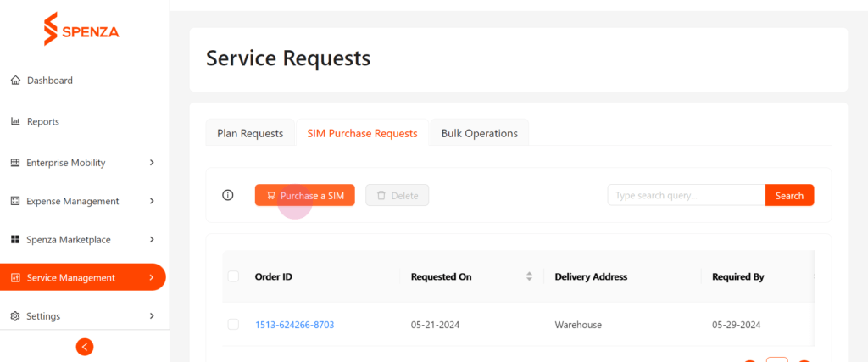The width and height of the screenshot is (868, 362).
Task: Click the Purchase a SIM button
Action: (305, 195)
